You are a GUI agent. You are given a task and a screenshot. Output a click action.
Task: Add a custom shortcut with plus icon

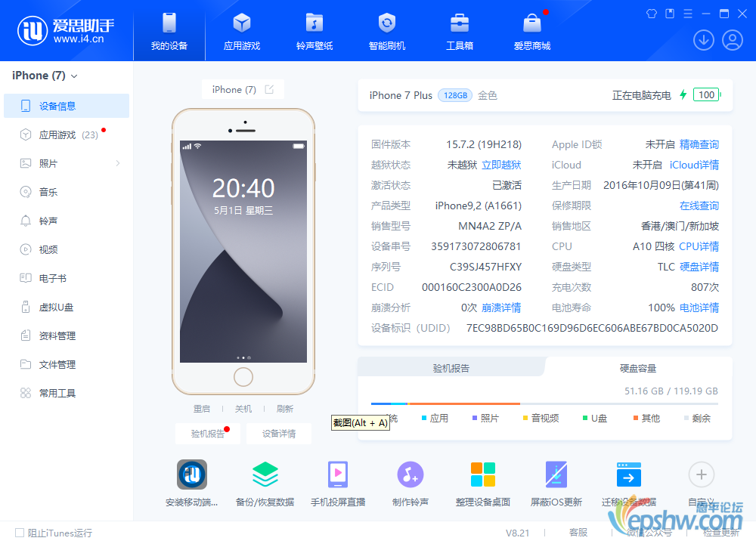point(702,474)
